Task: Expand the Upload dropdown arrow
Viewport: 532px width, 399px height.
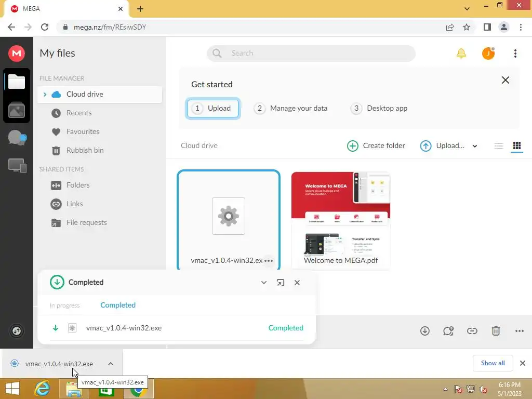Action: [x=475, y=146]
